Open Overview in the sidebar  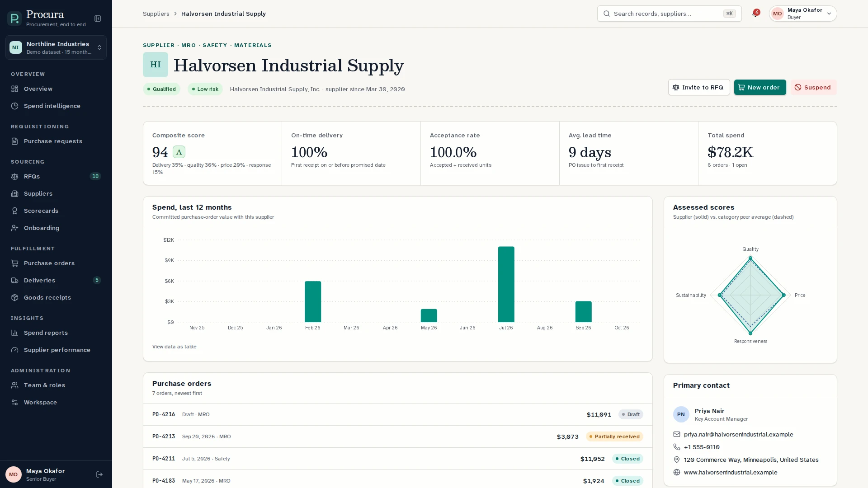56,89
